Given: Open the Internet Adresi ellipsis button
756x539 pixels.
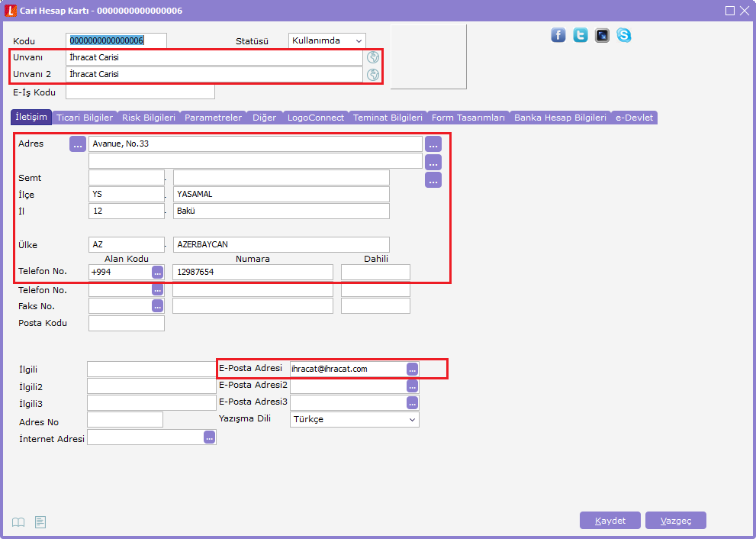Looking at the screenshot, I should click(x=209, y=437).
